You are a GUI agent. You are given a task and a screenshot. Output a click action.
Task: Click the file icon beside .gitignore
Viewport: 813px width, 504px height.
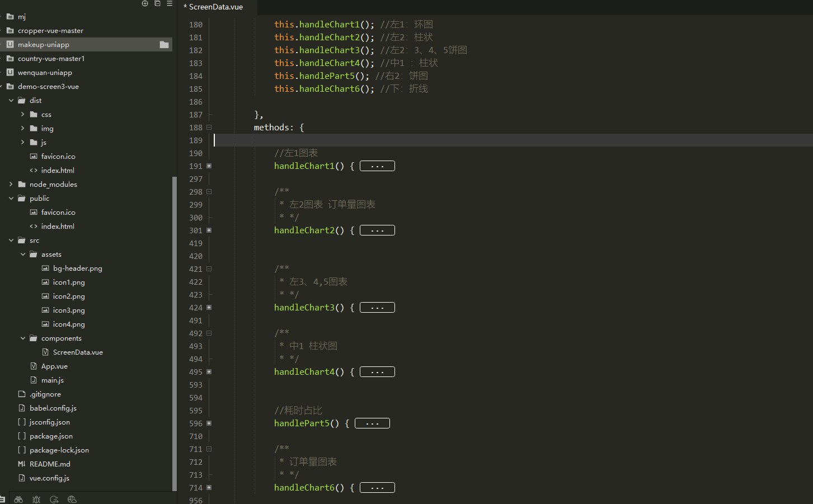point(22,394)
